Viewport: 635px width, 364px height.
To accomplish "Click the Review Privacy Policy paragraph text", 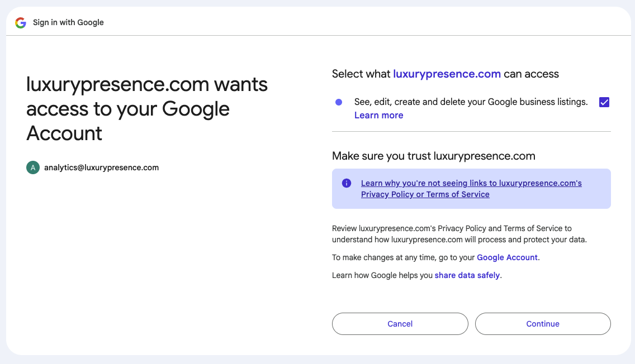I will pyautogui.click(x=458, y=234).
